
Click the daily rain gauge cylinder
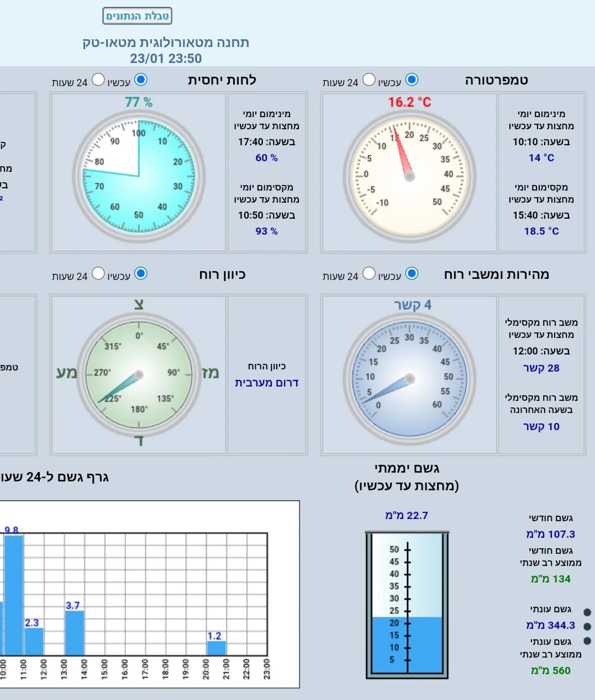pos(407,604)
